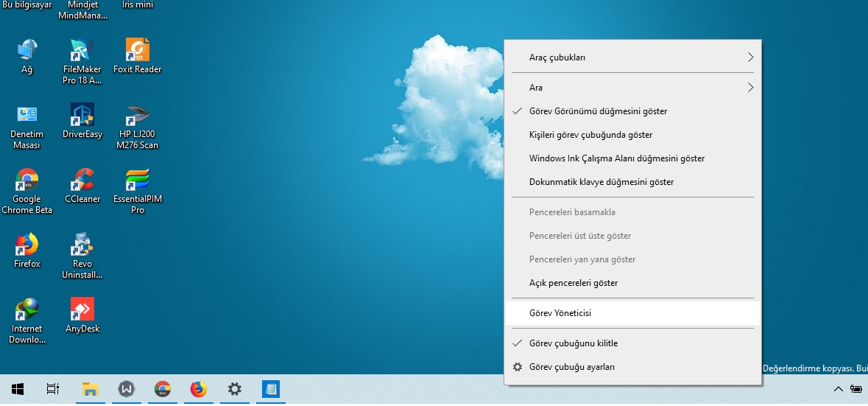Click the Pencereleri yan yana göster entry
Viewport: 868px width, 406px height.
click(x=632, y=259)
